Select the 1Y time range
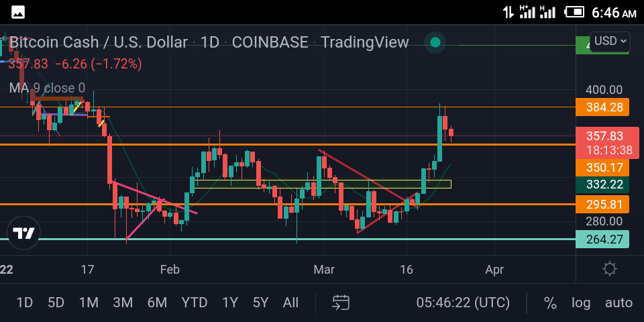The image size is (644, 322). coord(230,303)
